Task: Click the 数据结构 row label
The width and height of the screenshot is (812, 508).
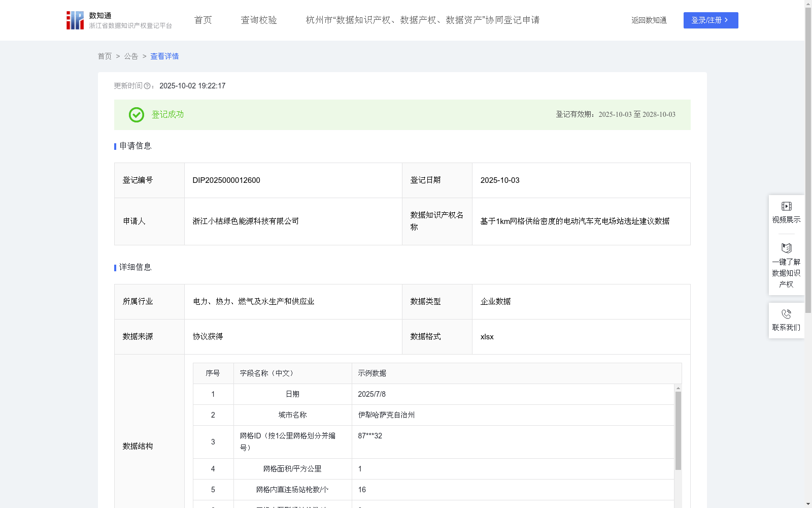Action: [x=138, y=447]
